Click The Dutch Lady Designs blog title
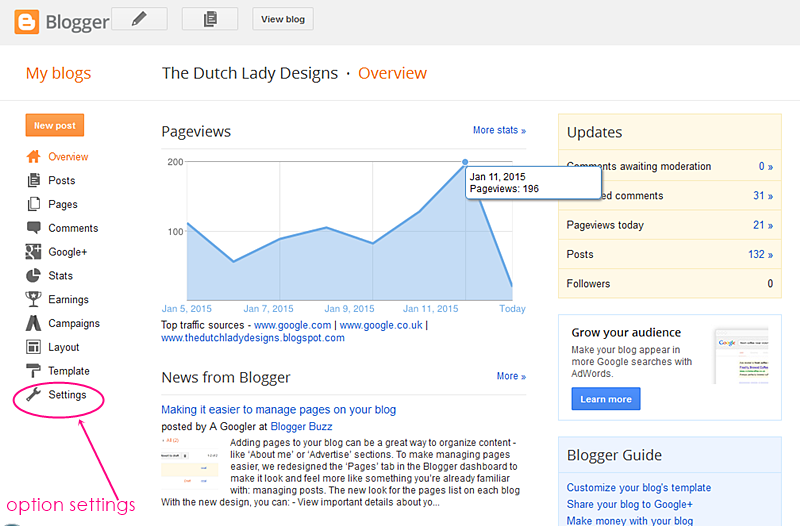 click(250, 73)
